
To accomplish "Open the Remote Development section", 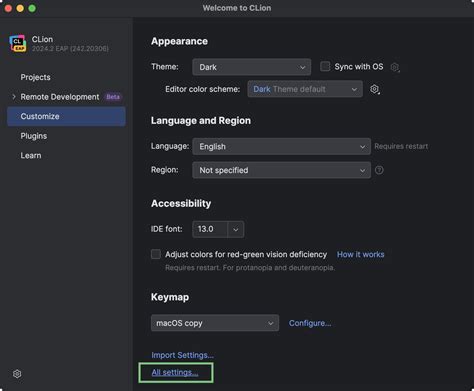I will click(x=60, y=97).
